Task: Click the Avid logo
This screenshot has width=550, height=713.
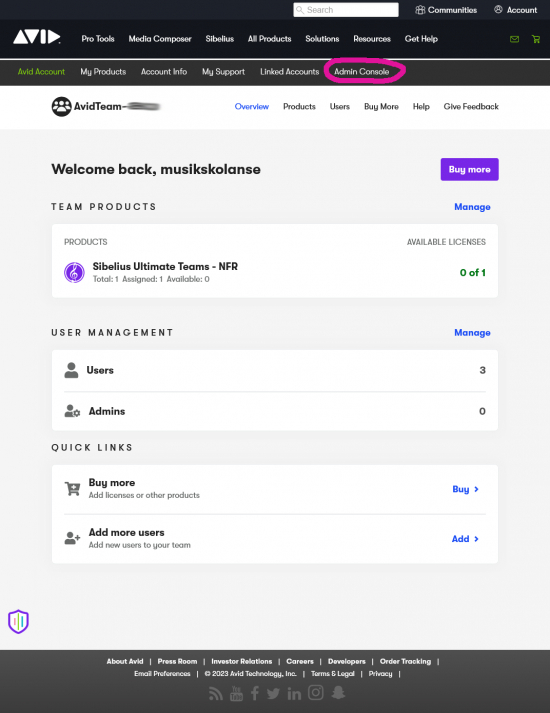Action: tap(36, 37)
